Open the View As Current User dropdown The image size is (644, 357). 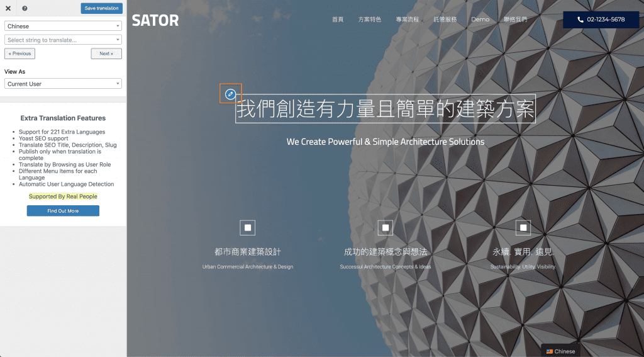(x=63, y=84)
